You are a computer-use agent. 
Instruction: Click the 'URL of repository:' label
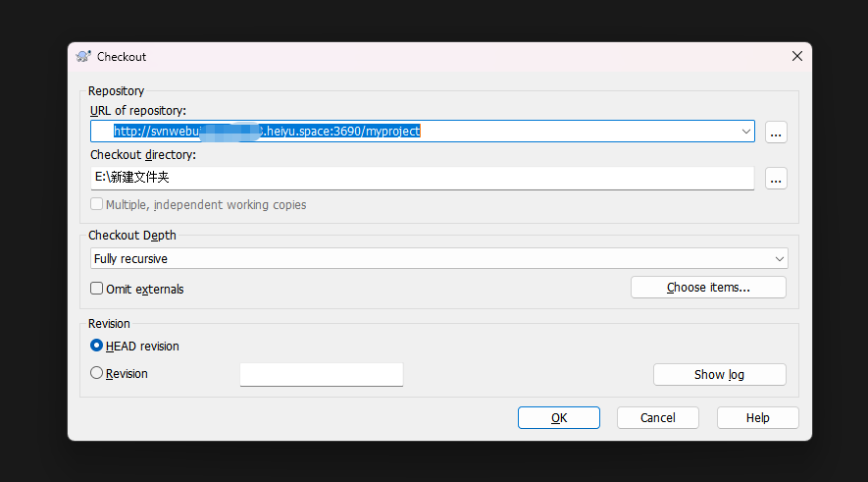click(138, 111)
